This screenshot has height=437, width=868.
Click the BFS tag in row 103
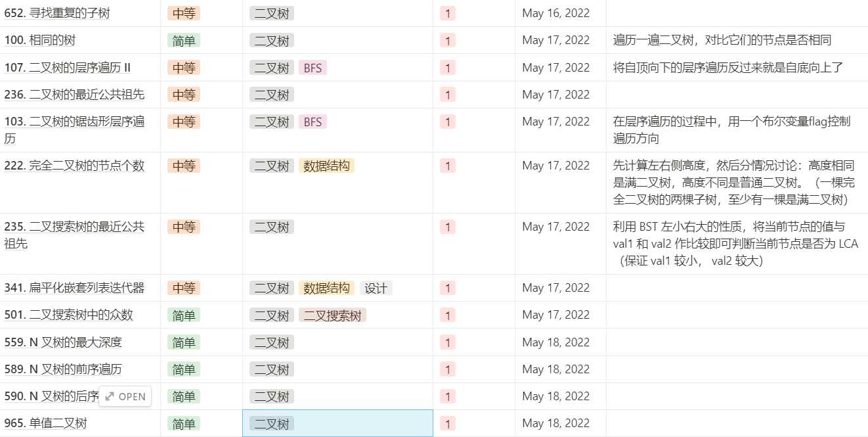(x=313, y=122)
